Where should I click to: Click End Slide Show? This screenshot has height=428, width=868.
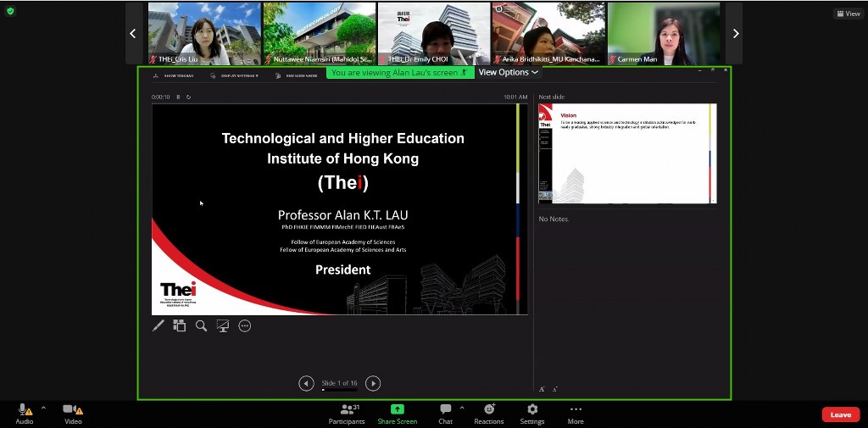[296, 76]
